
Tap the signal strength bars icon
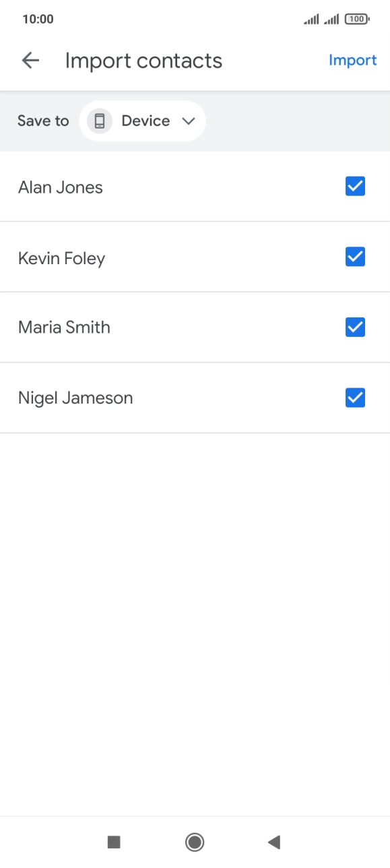(311, 19)
